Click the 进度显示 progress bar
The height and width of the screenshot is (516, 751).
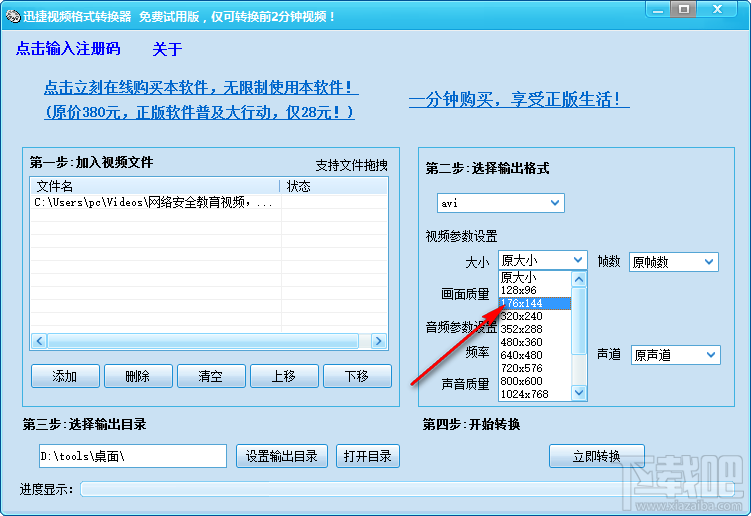click(407, 489)
